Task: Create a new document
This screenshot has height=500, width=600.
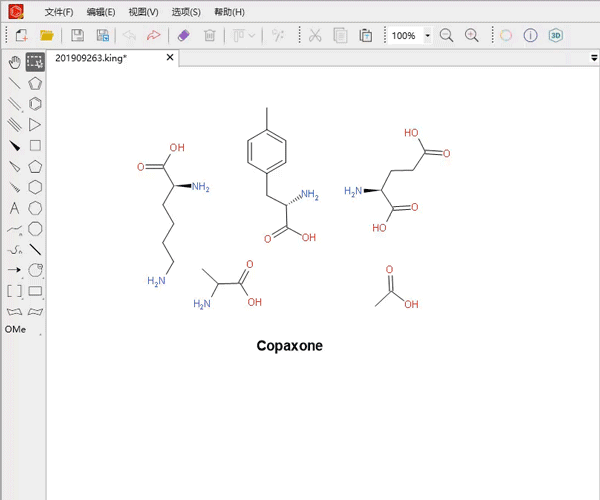Action: click(22, 36)
